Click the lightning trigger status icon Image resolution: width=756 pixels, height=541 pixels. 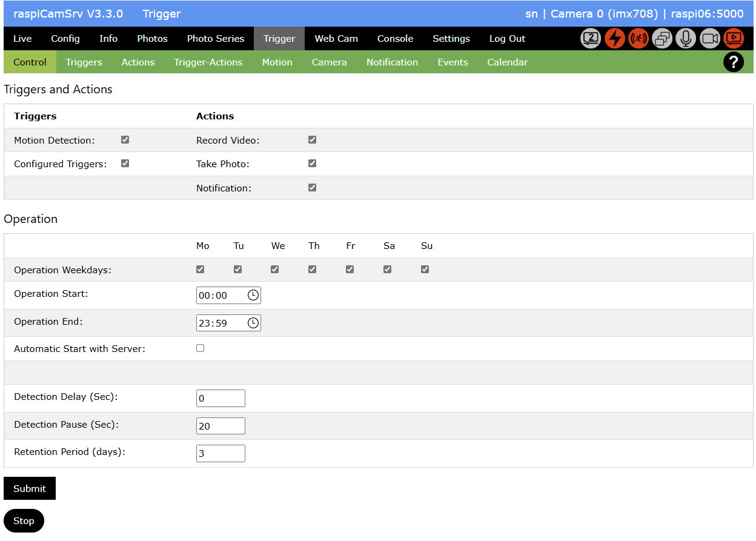point(614,38)
